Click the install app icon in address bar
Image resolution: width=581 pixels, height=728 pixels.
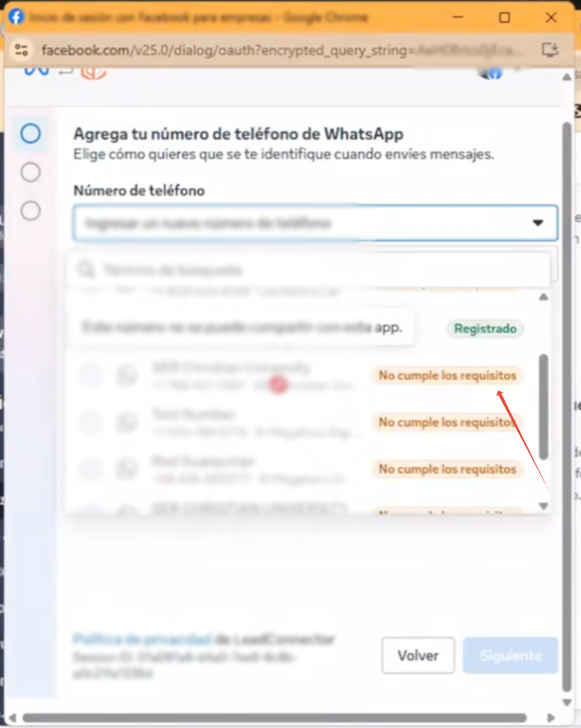[550, 50]
